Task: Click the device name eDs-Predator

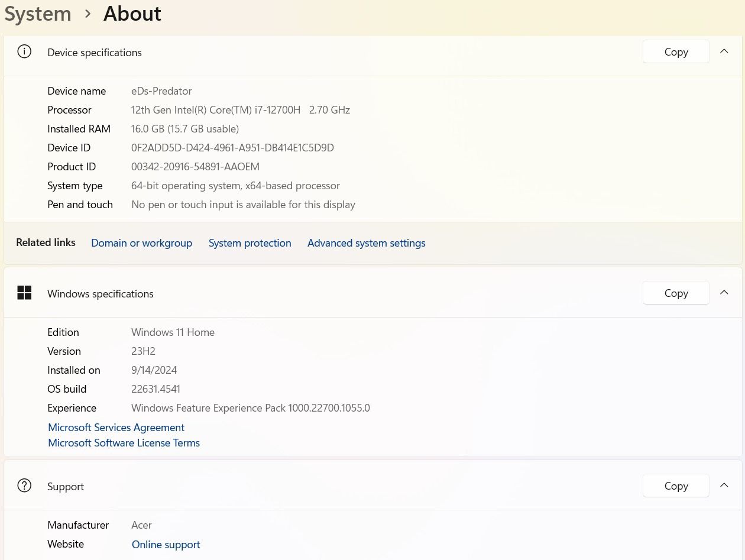Action: [x=161, y=91]
